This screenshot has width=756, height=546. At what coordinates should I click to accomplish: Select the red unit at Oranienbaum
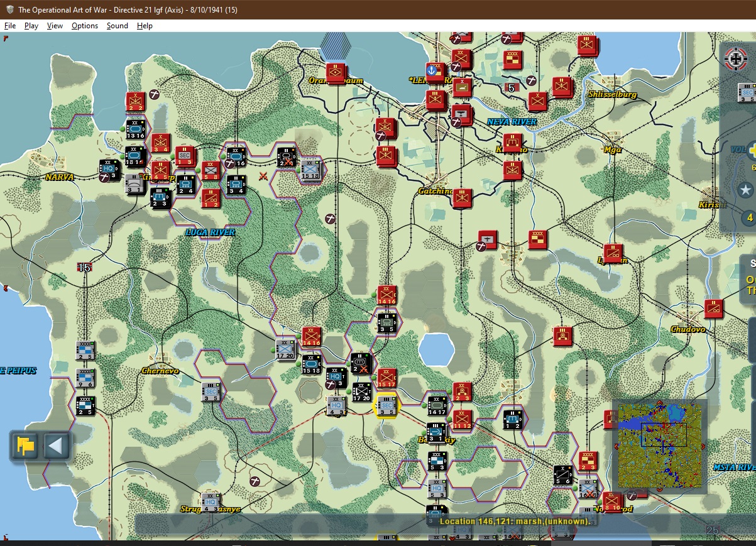(336, 74)
